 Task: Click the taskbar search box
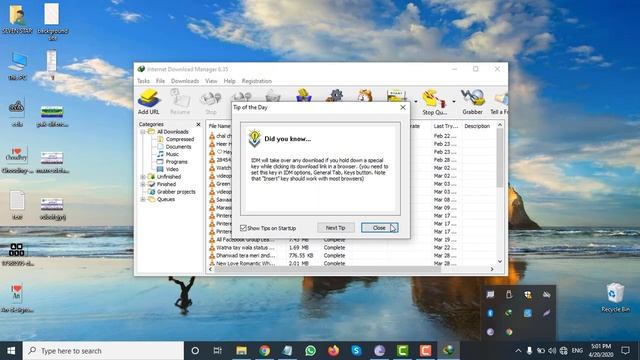[103, 351]
